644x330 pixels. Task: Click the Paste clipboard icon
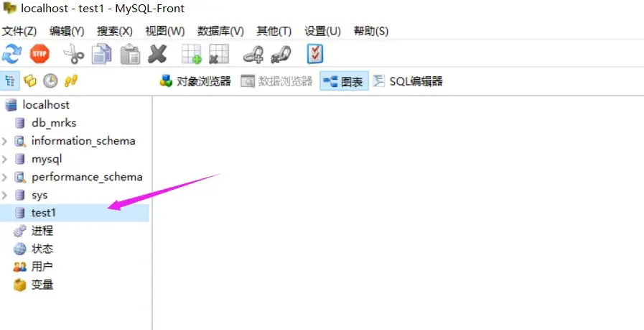[x=130, y=55]
